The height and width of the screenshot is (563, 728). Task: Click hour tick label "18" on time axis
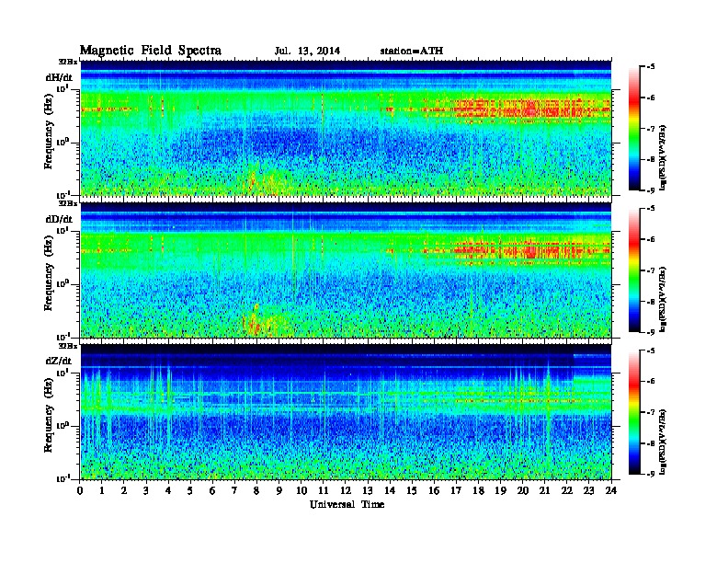(x=478, y=490)
